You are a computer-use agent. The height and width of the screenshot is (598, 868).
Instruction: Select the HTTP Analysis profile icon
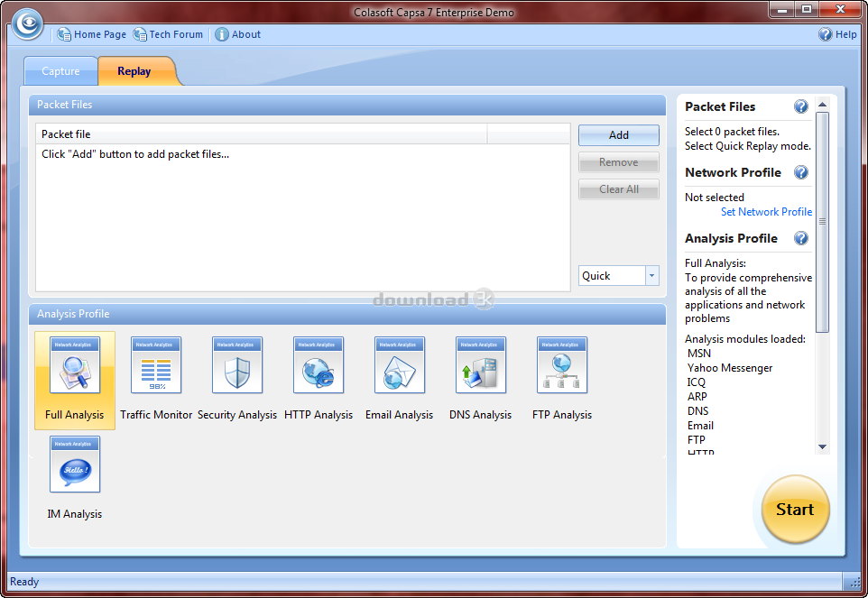319,365
